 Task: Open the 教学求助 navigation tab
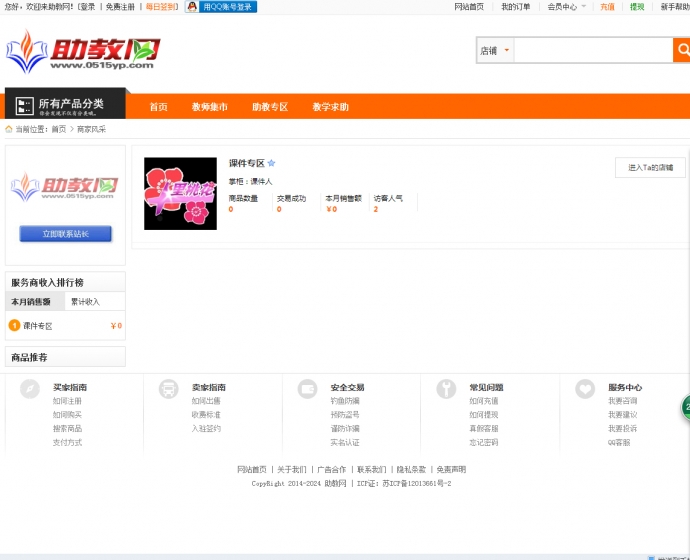pos(330,107)
